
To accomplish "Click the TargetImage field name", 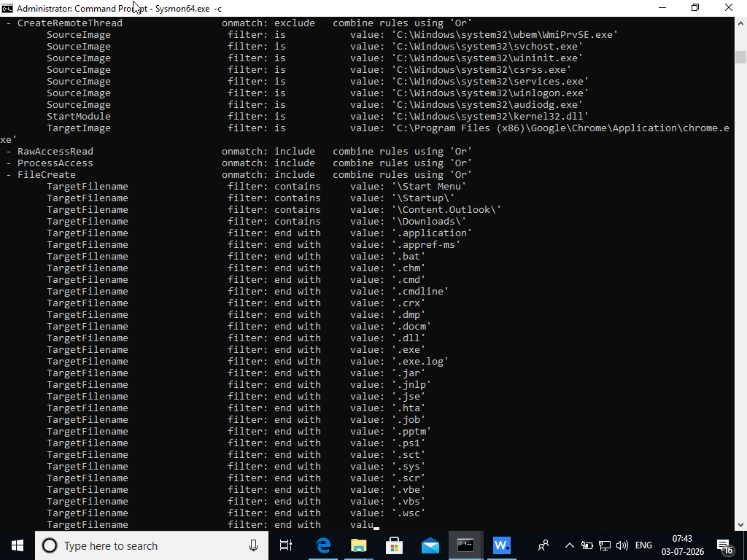I will (x=79, y=128).
